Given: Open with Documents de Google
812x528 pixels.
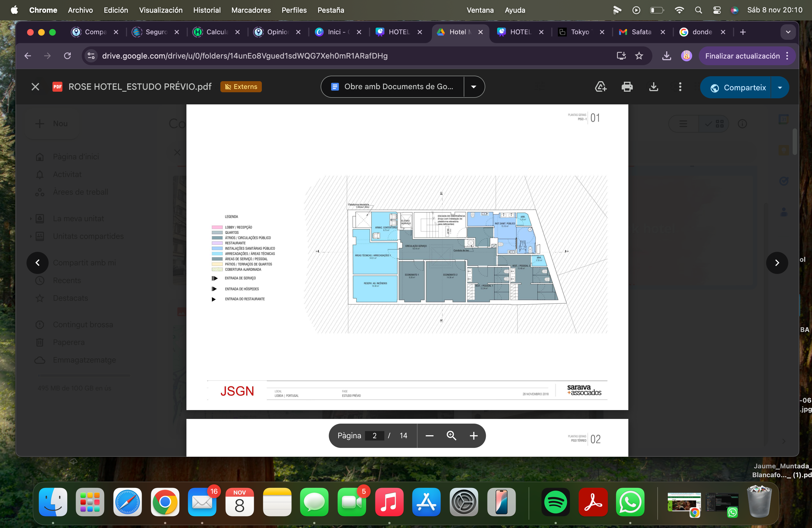Looking at the screenshot, I should (392, 87).
